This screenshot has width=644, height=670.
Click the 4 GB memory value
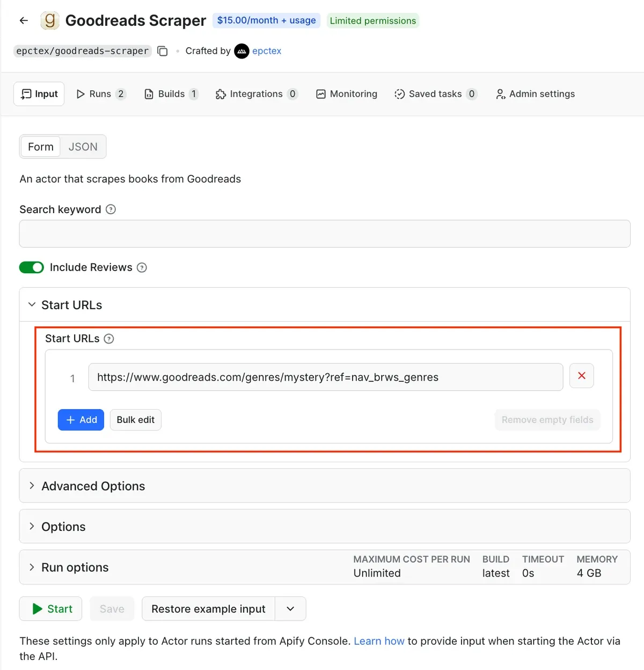(x=589, y=573)
